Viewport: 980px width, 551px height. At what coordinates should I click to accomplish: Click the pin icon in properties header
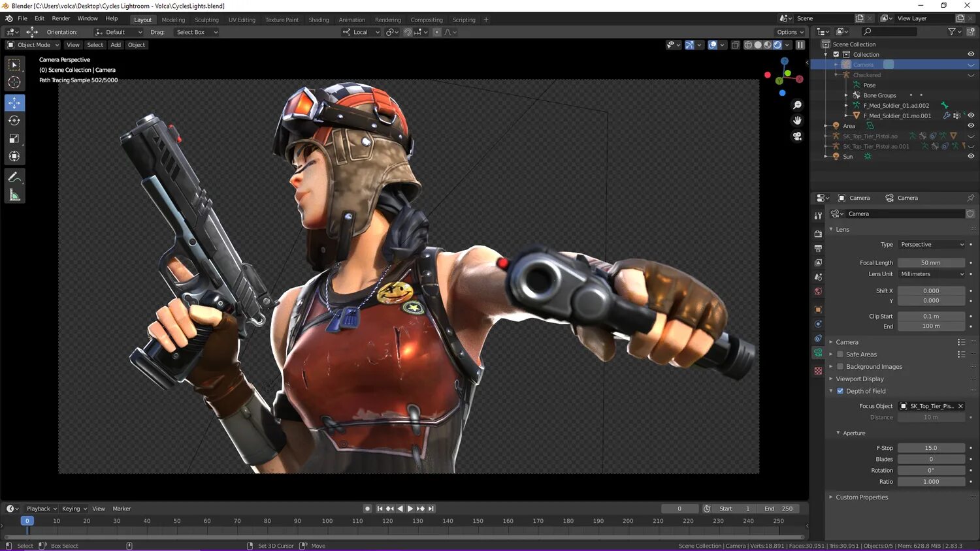coord(970,198)
